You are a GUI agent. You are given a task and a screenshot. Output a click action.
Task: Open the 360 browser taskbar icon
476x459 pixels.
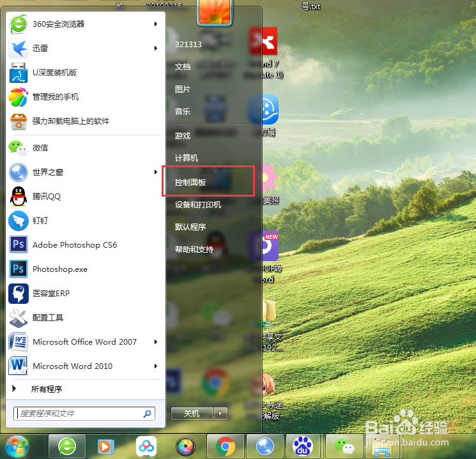pyautogui.click(x=67, y=446)
